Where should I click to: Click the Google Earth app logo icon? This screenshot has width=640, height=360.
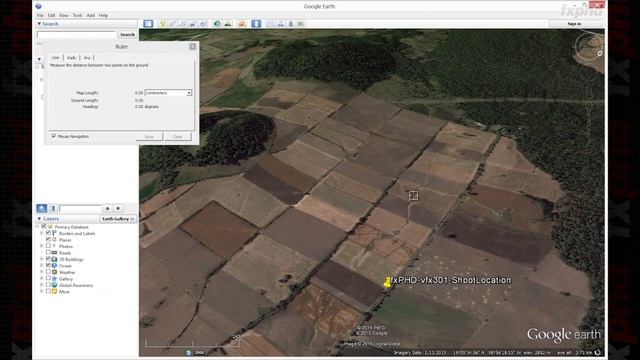[38, 6]
